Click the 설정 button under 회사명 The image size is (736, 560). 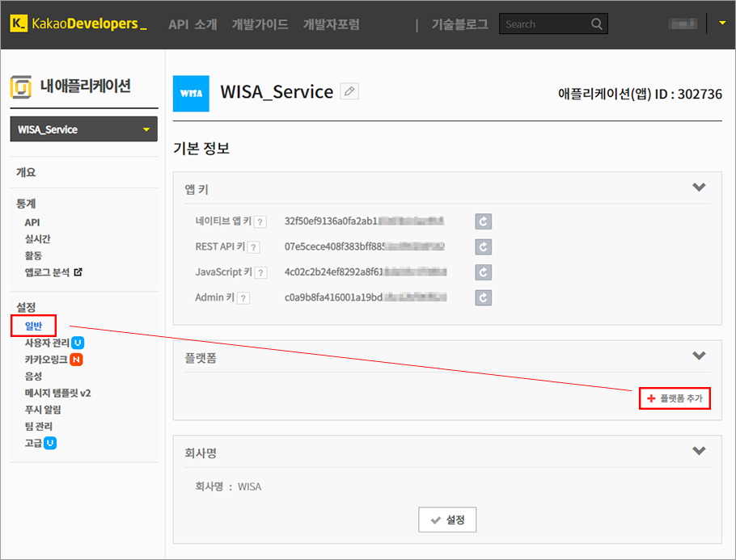point(447,520)
